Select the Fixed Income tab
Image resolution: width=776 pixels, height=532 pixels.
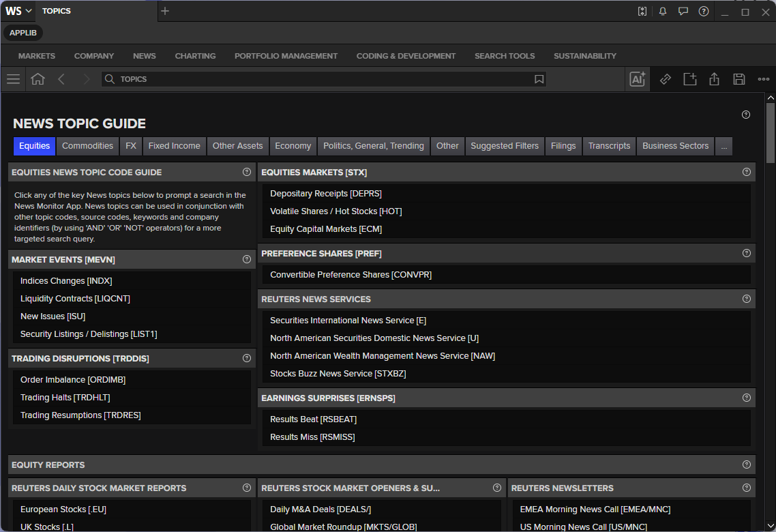pos(174,146)
